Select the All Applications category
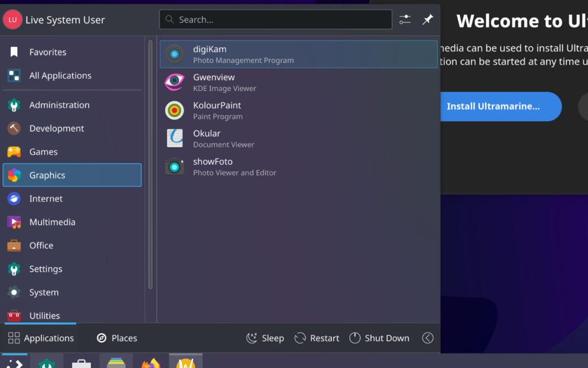This screenshot has width=588, height=368. pyautogui.click(x=72, y=76)
